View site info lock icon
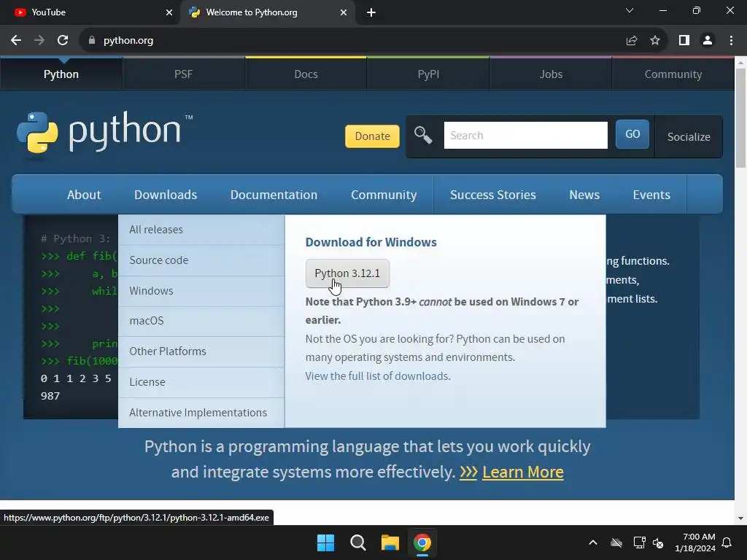Screen dimensions: 747x560 (92, 41)
